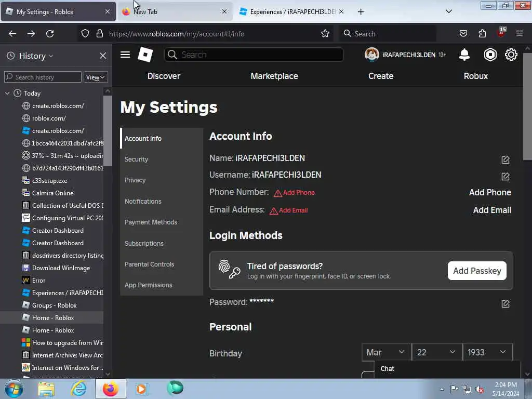Open the Robux page
This screenshot has width=532, height=399.
click(x=476, y=76)
